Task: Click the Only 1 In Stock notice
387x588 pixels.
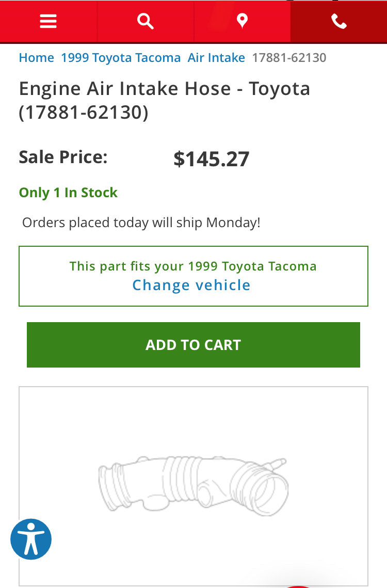Action: [x=68, y=193]
